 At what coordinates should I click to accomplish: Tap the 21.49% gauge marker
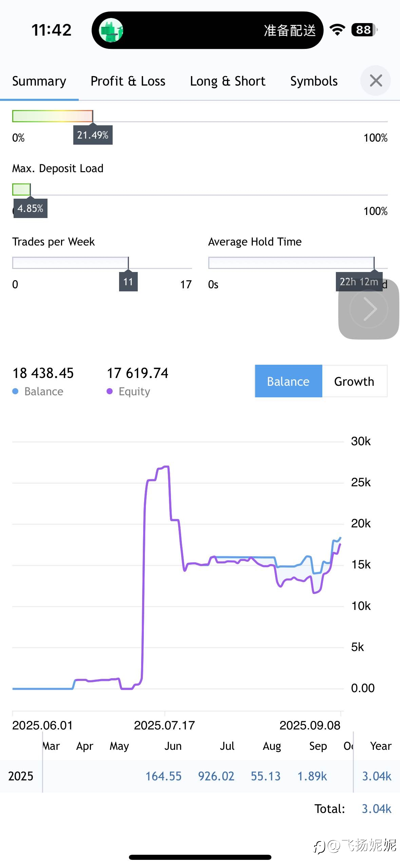coord(93,135)
